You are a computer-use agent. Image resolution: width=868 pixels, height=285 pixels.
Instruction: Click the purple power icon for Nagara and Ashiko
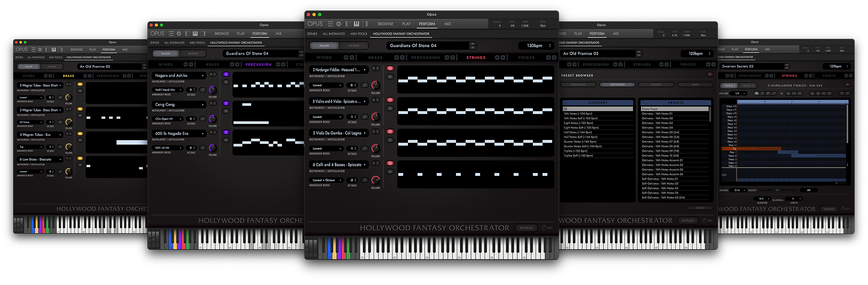tap(226, 75)
